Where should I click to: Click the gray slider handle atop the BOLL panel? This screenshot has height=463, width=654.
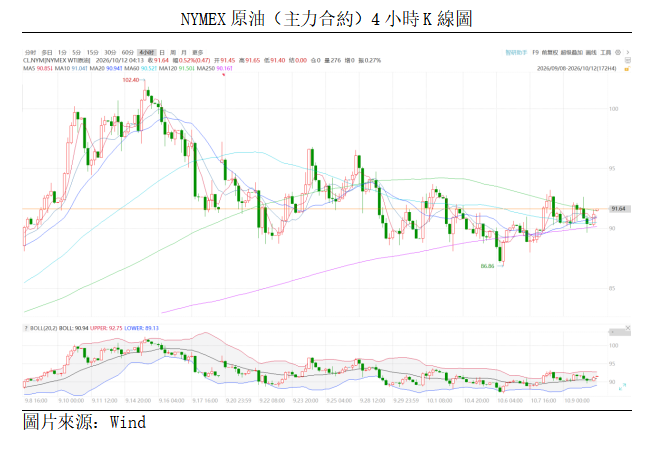coord(619,332)
